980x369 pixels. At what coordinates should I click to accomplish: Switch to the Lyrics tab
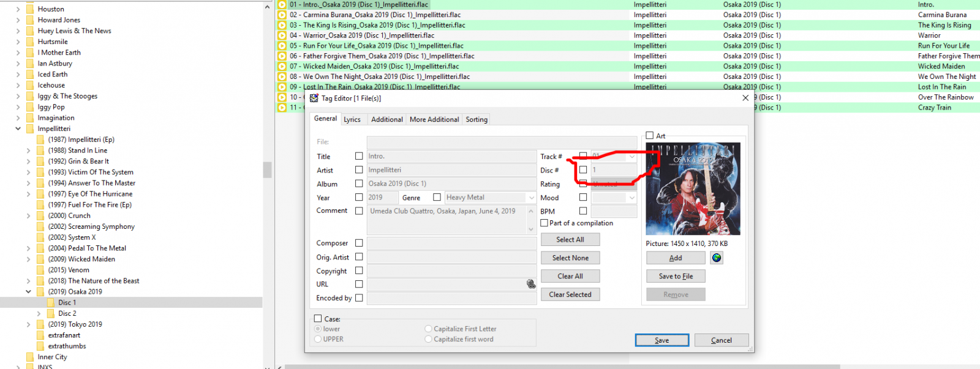point(352,119)
